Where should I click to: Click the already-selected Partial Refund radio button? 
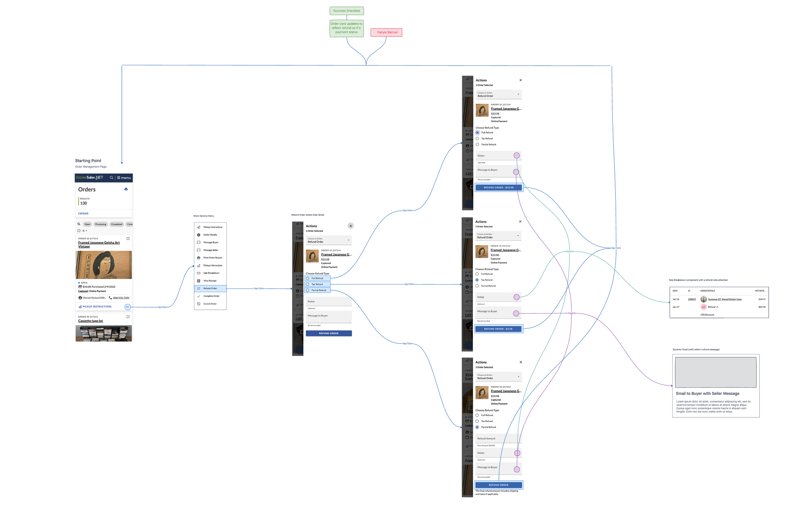pyautogui.click(x=477, y=427)
